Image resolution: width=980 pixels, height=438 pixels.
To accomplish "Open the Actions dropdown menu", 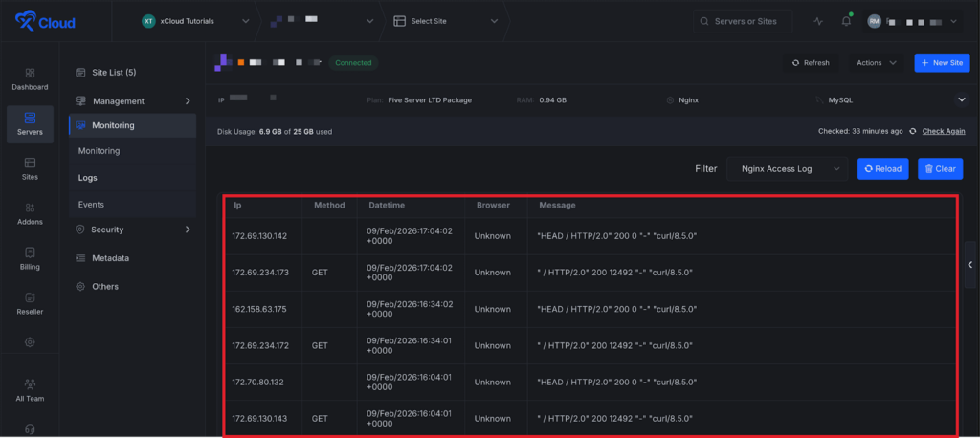I will 877,63.
